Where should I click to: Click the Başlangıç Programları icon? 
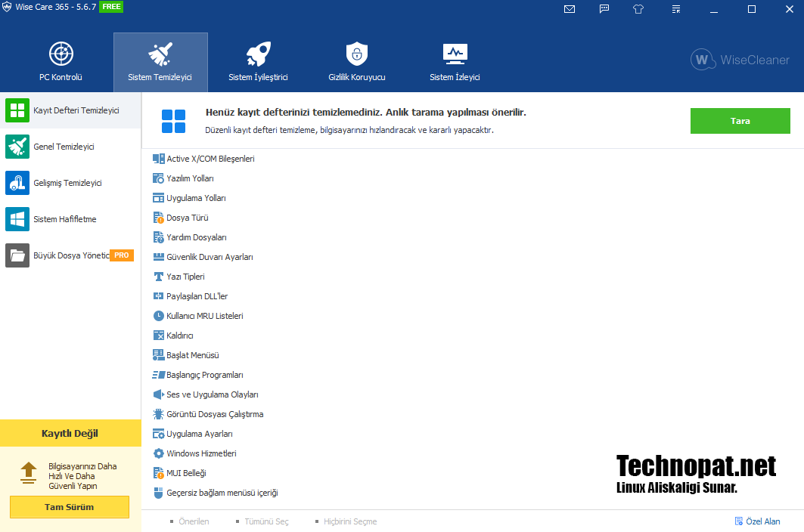[158, 375]
